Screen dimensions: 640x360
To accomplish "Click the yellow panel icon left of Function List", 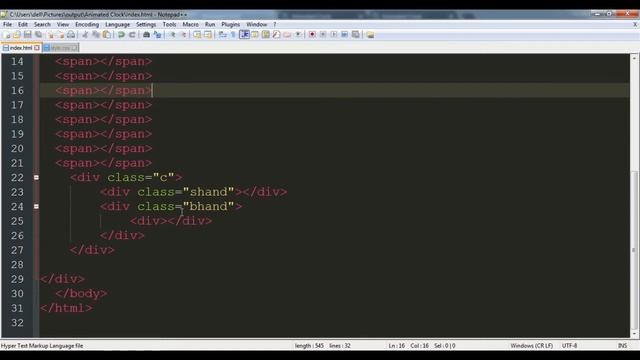I will (x=266, y=35).
